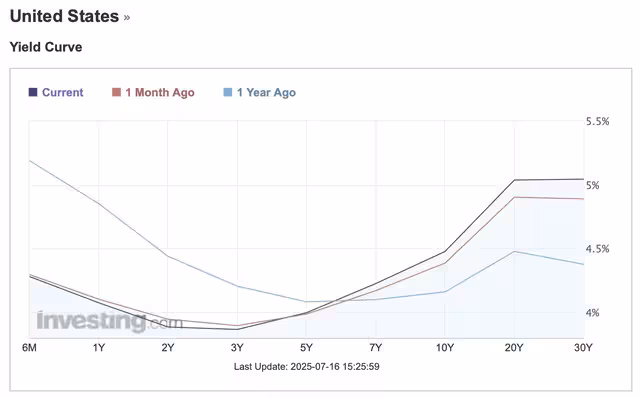Click Current curve's 20Y data point
Image resolution: width=640 pixels, height=398 pixels.
[514, 180]
